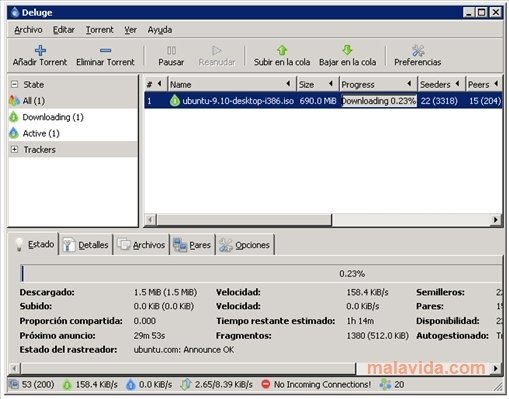
Task: Open Preferencias tools icon
Action: pyautogui.click(x=418, y=50)
